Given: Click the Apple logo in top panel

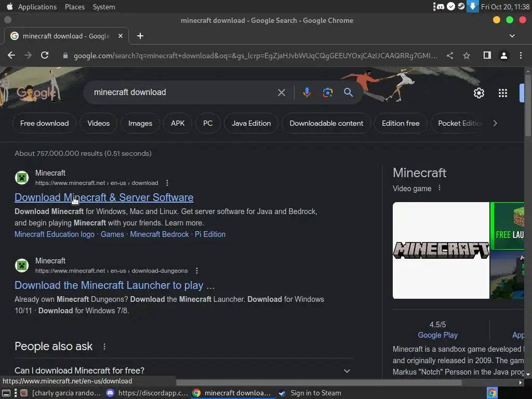Looking at the screenshot, I should (9, 6).
